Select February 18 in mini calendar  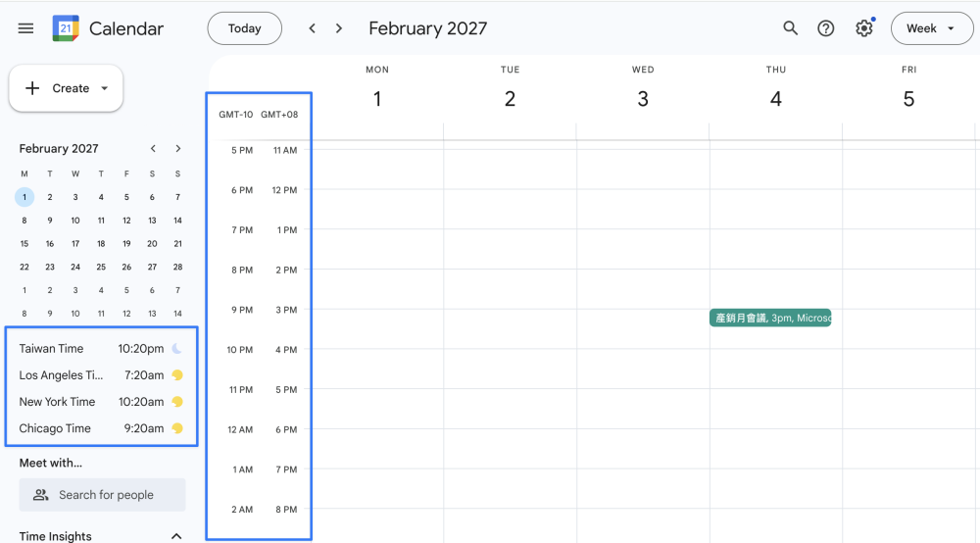pos(101,244)
